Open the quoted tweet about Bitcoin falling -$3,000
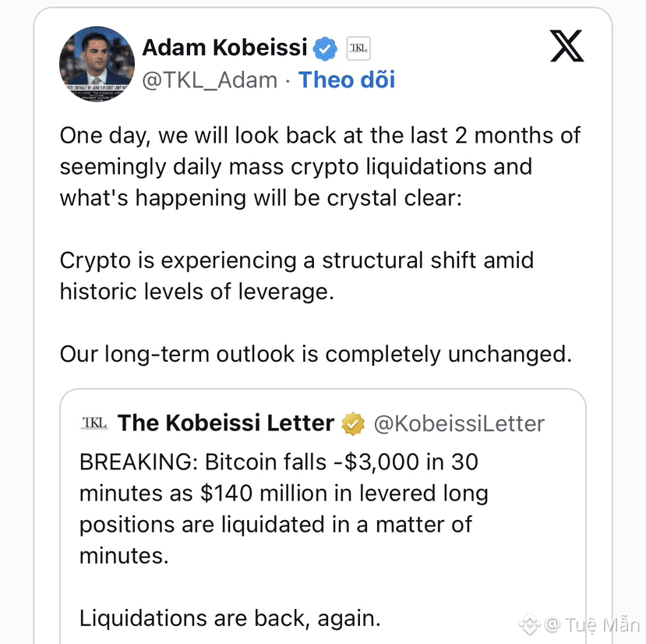The height and width of the screenshot is (644, 646). click(323, 515)
